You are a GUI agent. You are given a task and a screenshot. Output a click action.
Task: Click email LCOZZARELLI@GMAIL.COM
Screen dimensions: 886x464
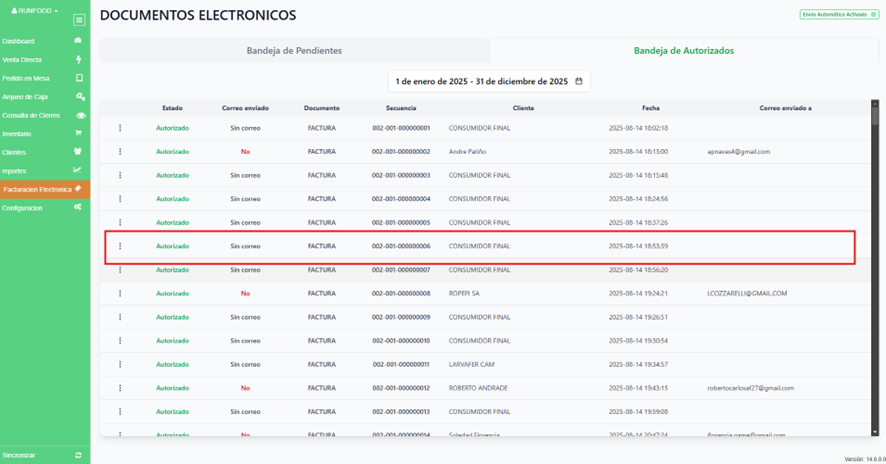[747, 294]
